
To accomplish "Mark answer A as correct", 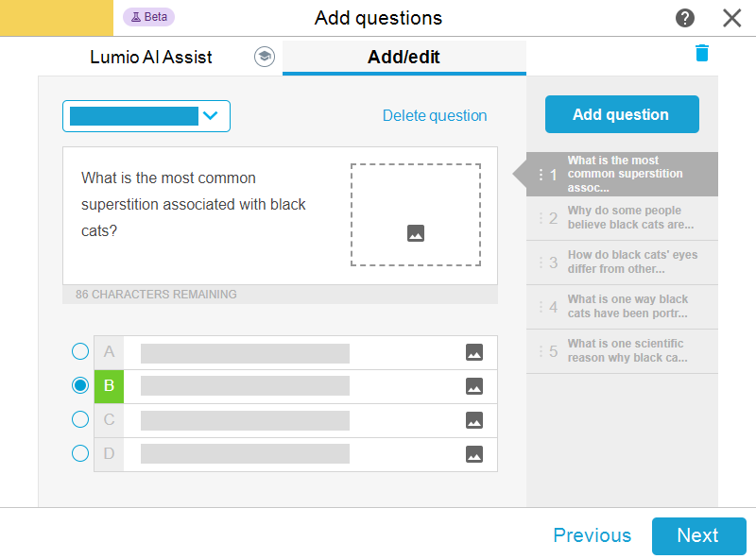I will (80, 352).
